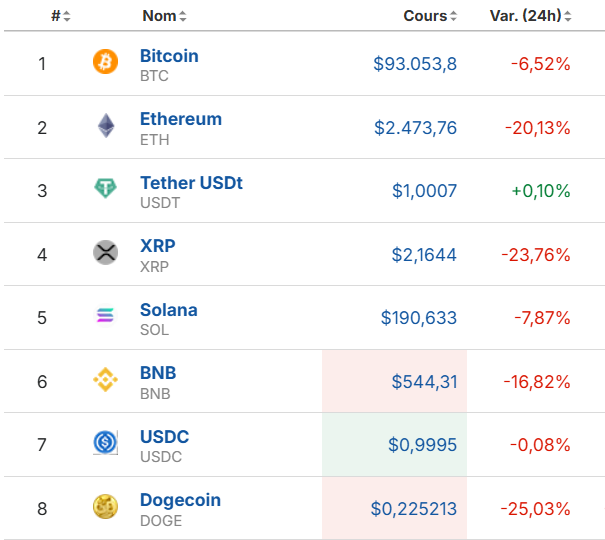Click the Solana logo icon
Screen dimensions: 605x540
pyautogui.click(x=105, y=315)
